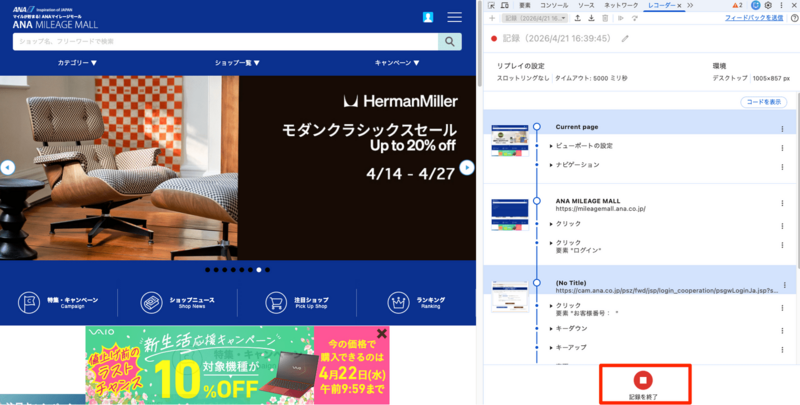The image size is (800, 405).
Task: Select the first carousel indicator dot
Action: [x=208, y=270]
